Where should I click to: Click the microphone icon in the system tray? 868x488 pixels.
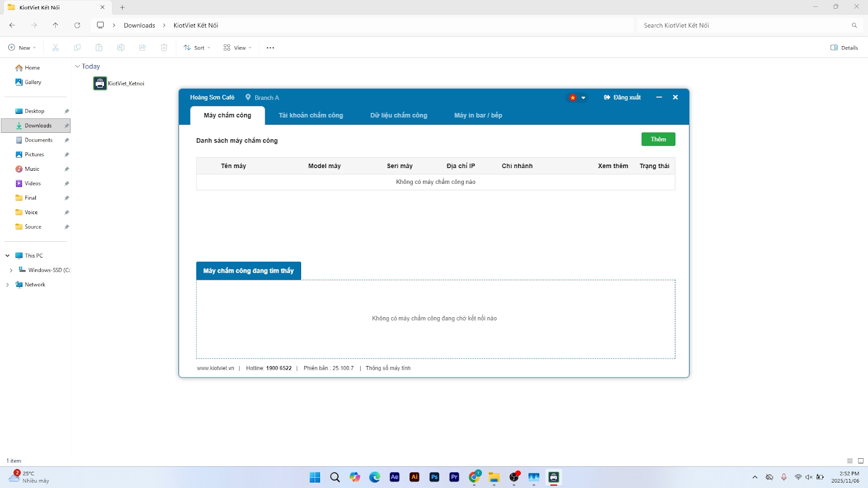[x=783, y=477]
